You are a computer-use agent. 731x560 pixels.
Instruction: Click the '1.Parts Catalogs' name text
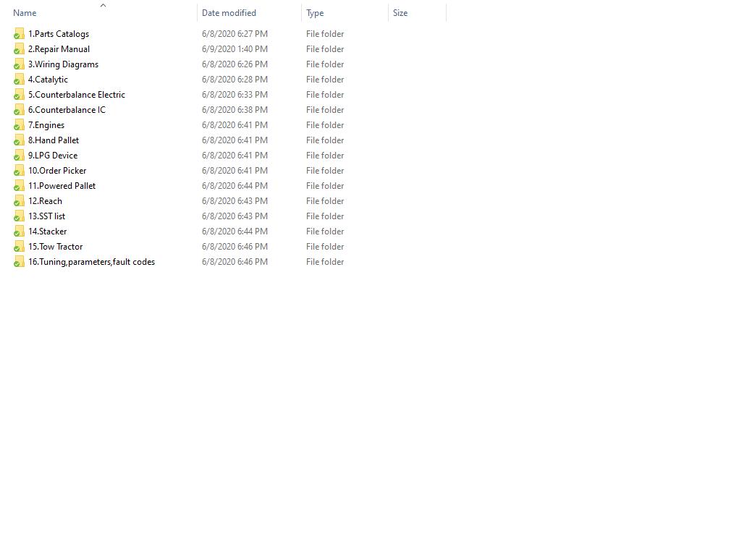click(59, 34)
